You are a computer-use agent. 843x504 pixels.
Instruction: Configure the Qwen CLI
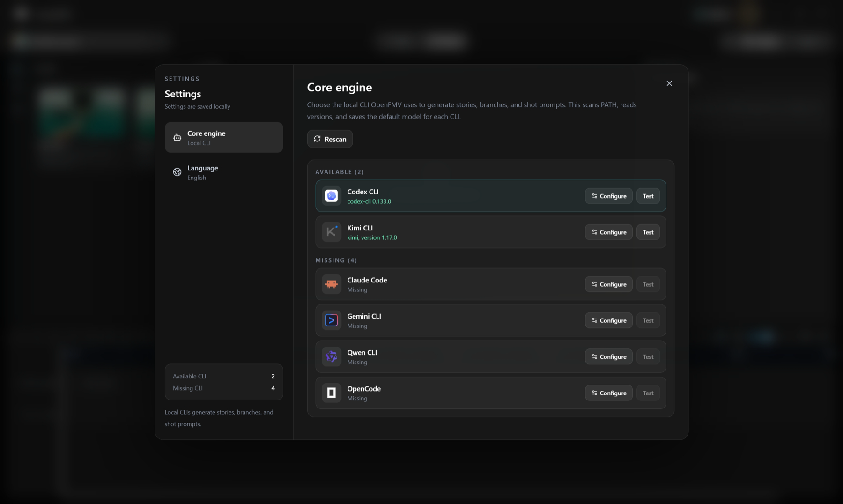(608, 356)
